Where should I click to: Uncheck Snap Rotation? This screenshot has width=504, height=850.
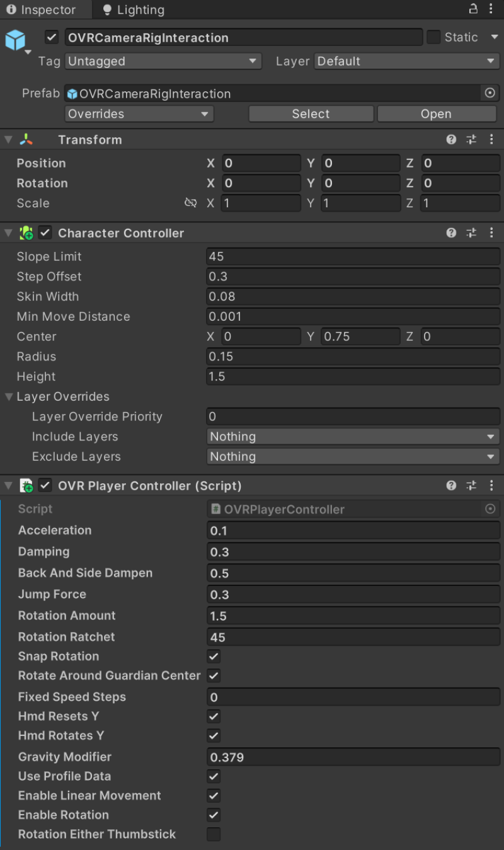coord(214,656)
